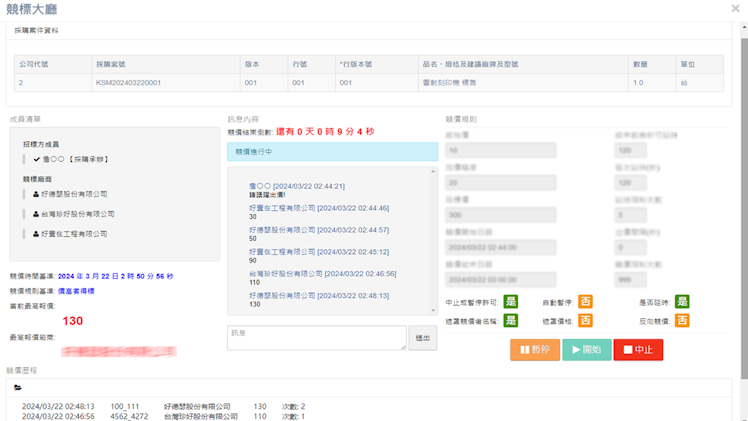Click the item name cell 雷射刻印機 標配

(523, 82)
